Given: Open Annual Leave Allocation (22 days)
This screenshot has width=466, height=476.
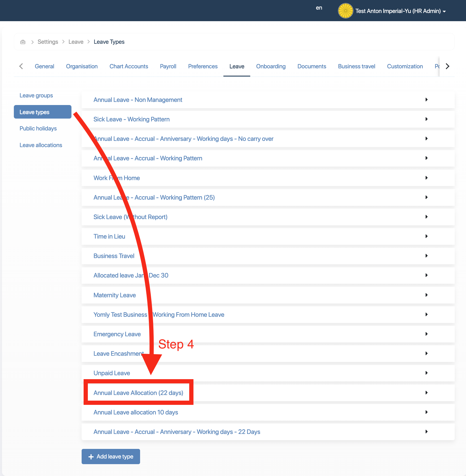Looking at the screenshot, I should (x=138, y=393).
